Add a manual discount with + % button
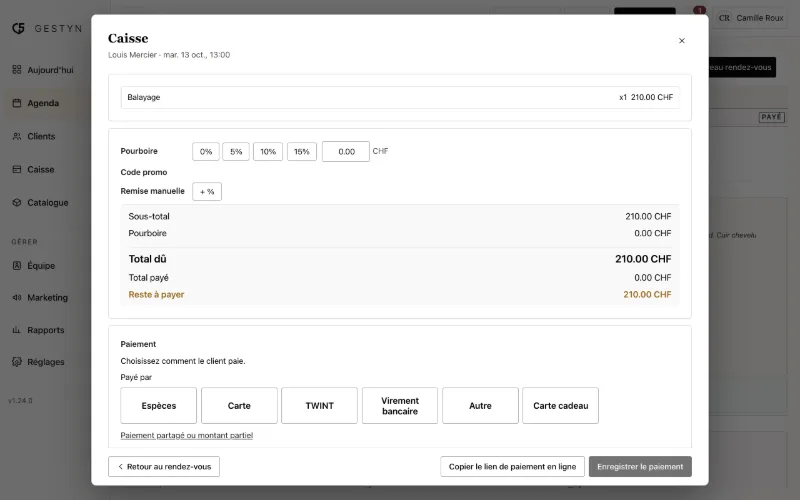 click(x=207, y=192)
